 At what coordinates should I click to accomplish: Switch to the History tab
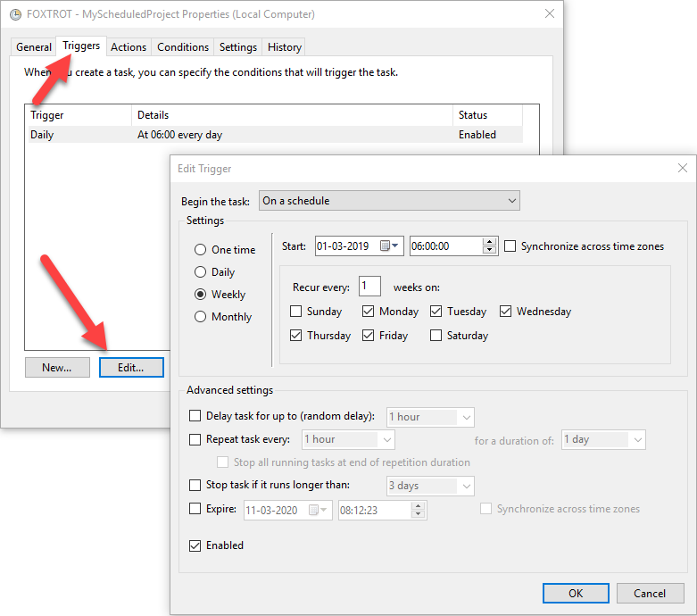[285, 47]
